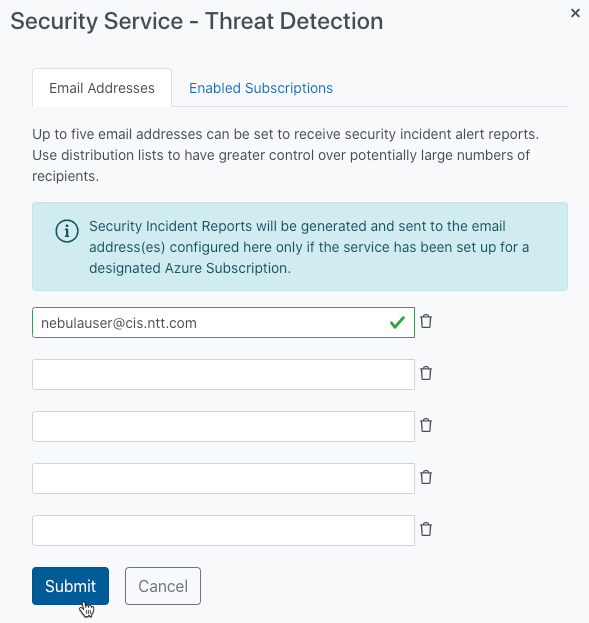Click the 'Up to five email addresses' description
Viewport: 589px width, 623px height.
(x=285, y=155)
